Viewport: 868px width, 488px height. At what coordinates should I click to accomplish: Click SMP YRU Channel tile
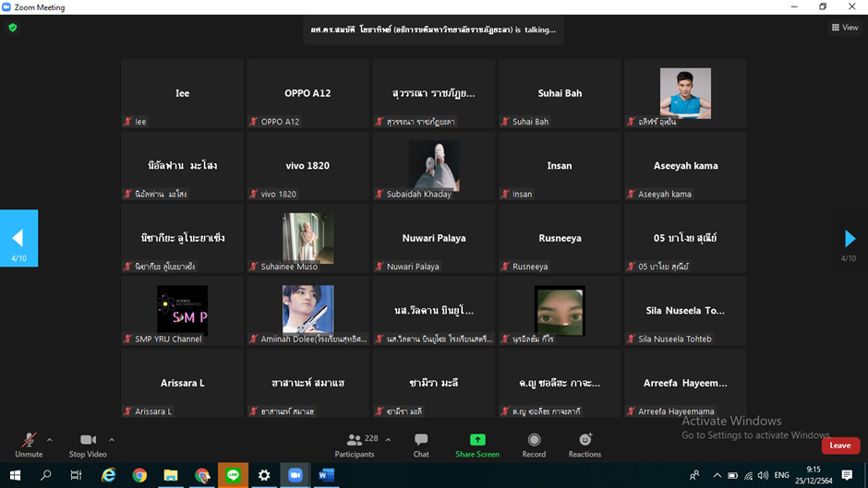pyautogui.click(x=182, y=311)
